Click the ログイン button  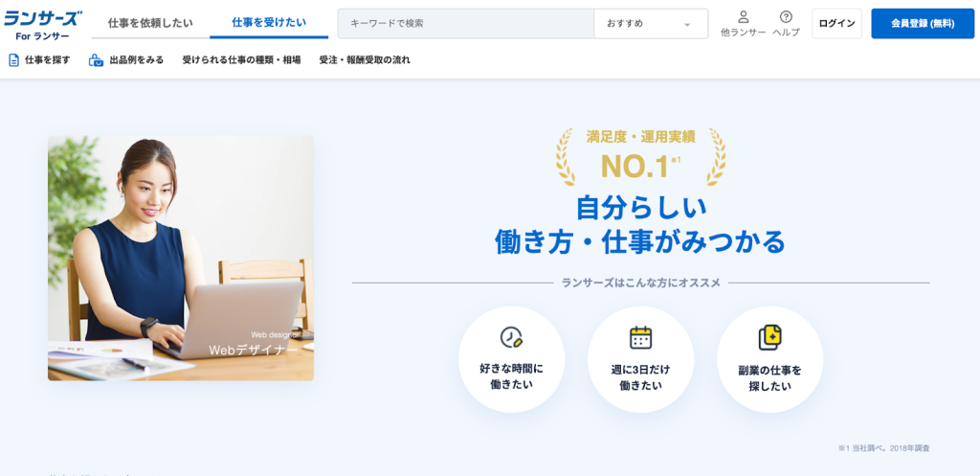click(836, 24)
